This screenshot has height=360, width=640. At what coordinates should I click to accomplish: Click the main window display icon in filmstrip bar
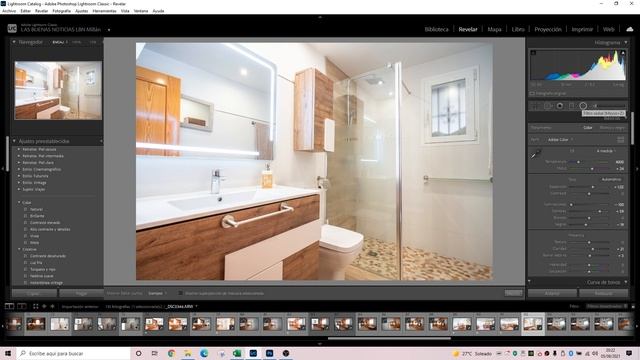[x=9, y=306]
